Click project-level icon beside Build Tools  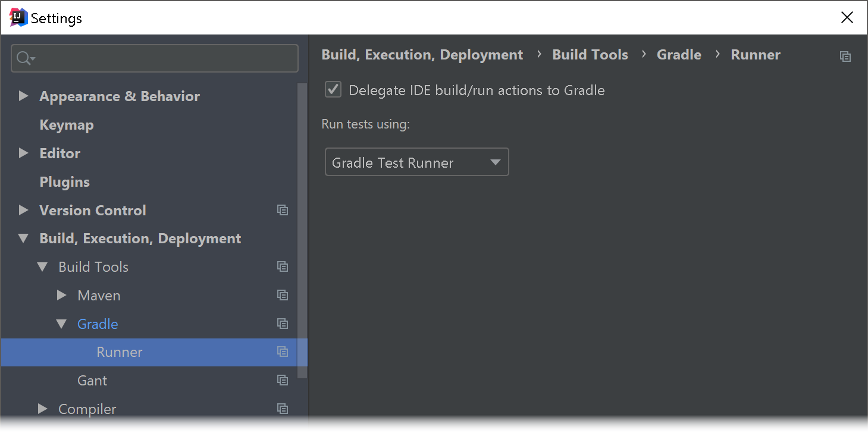283,266
